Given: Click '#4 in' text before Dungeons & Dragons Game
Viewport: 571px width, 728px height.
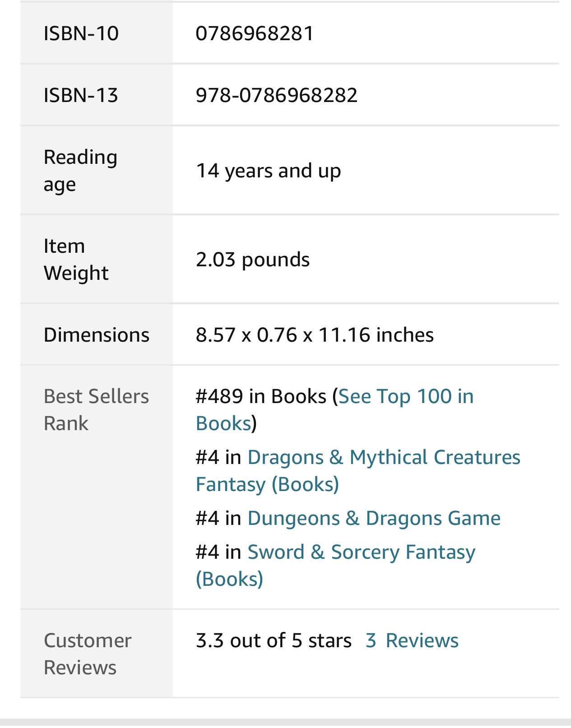Looking at the screenshot, I should 218,519.
